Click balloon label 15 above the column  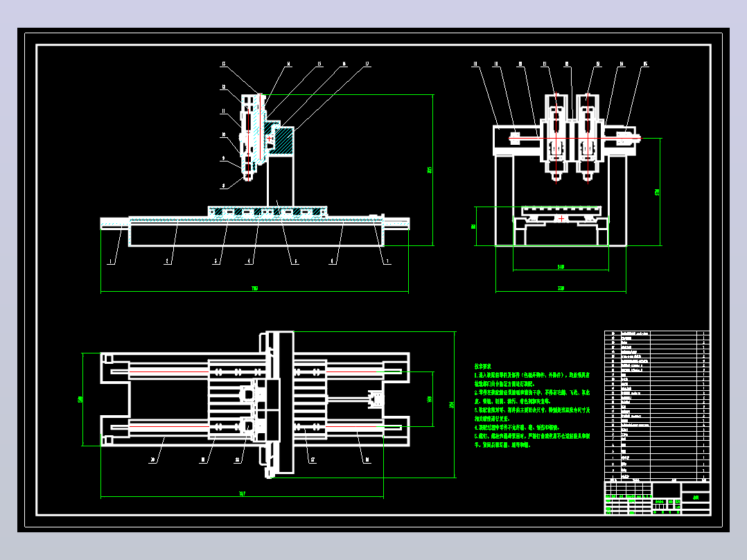tap(319, 64)
